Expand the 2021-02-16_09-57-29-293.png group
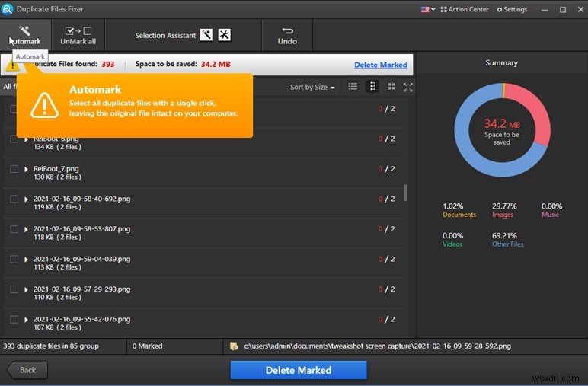 click(x=26, y=289)
